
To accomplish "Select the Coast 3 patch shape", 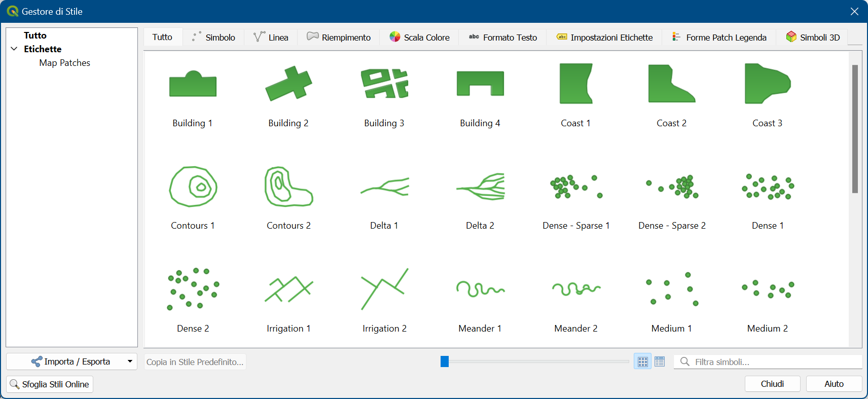I will pos(768,95).
